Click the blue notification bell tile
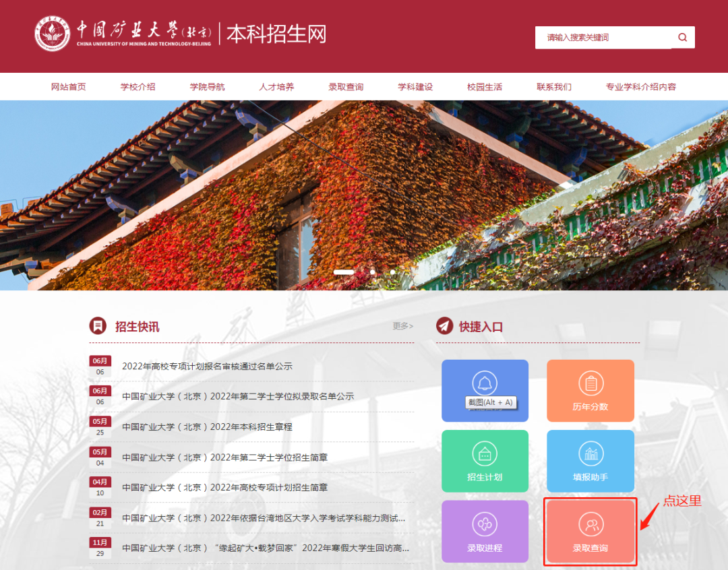This screenshot has width=728, height=570. coord(485,390)
